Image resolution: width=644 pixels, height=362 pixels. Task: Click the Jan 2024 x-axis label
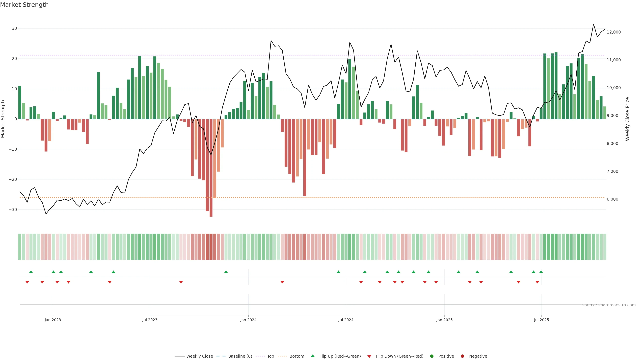coord(248,320)
